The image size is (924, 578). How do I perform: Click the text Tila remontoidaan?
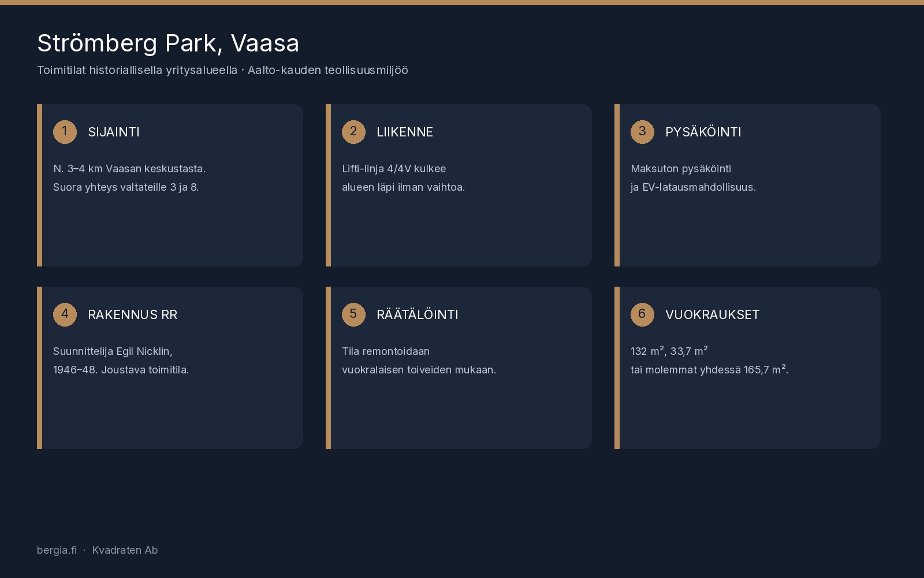coord(386,351)
